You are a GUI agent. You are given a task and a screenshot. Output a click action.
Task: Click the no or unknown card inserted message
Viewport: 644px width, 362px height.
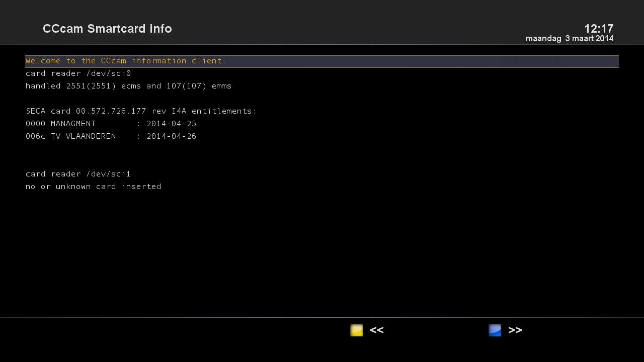[94, 187]
